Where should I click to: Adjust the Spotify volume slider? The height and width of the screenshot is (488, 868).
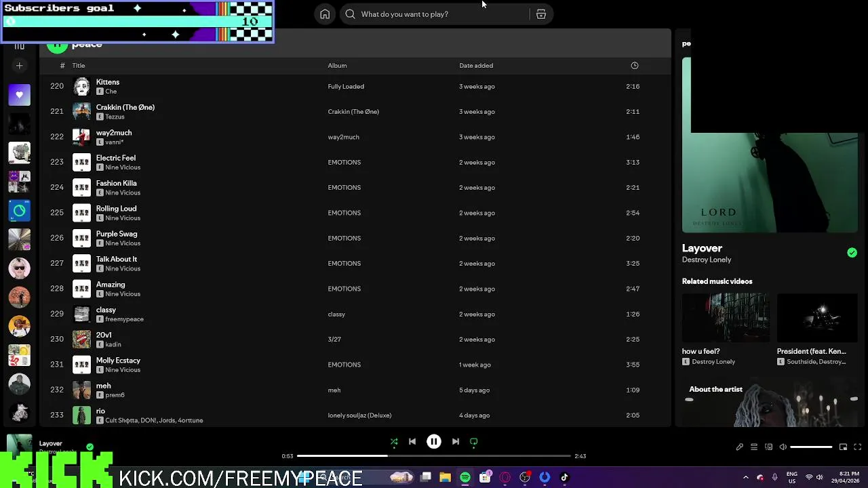pyautogui.click(x=811, y=447)
